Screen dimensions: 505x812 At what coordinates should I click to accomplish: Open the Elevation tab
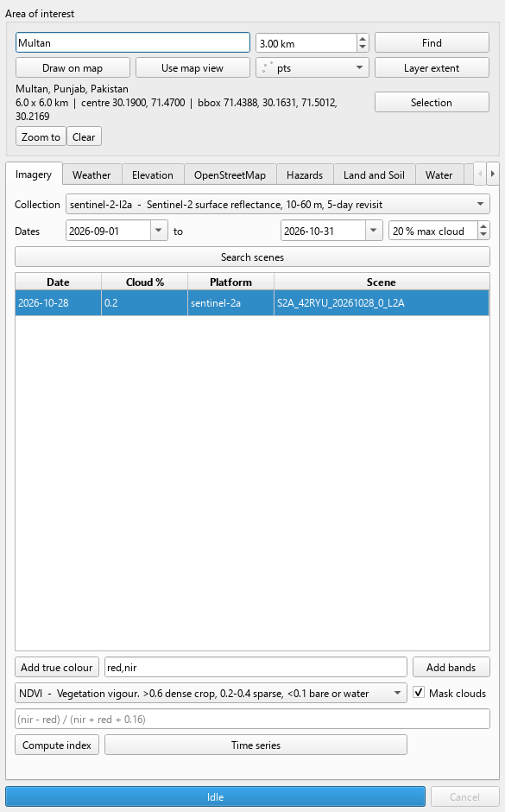click(x=153, y=175)
